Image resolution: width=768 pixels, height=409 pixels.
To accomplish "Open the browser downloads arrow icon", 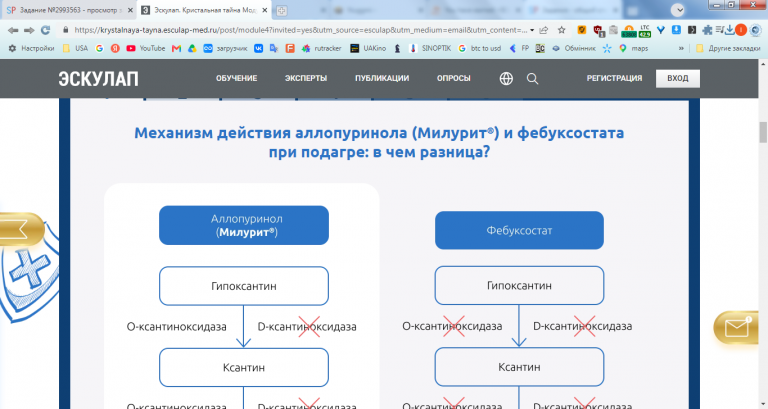I will pos(730,30).
